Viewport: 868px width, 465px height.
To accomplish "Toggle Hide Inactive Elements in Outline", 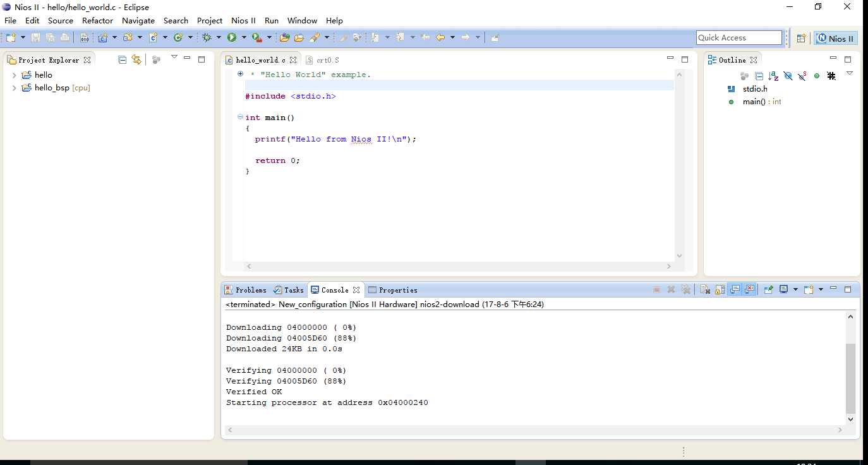I will pos(831,76).
